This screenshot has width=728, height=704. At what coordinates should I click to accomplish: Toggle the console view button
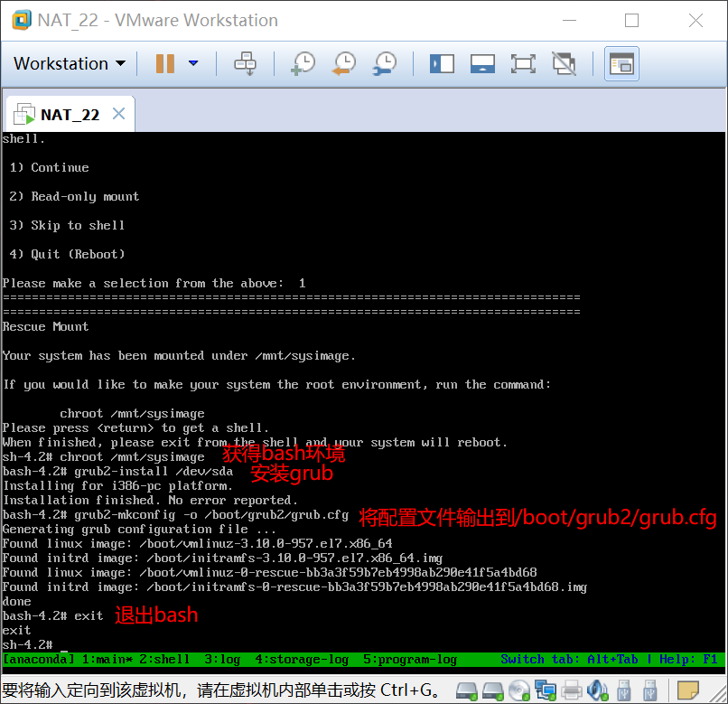pos(621,63)
